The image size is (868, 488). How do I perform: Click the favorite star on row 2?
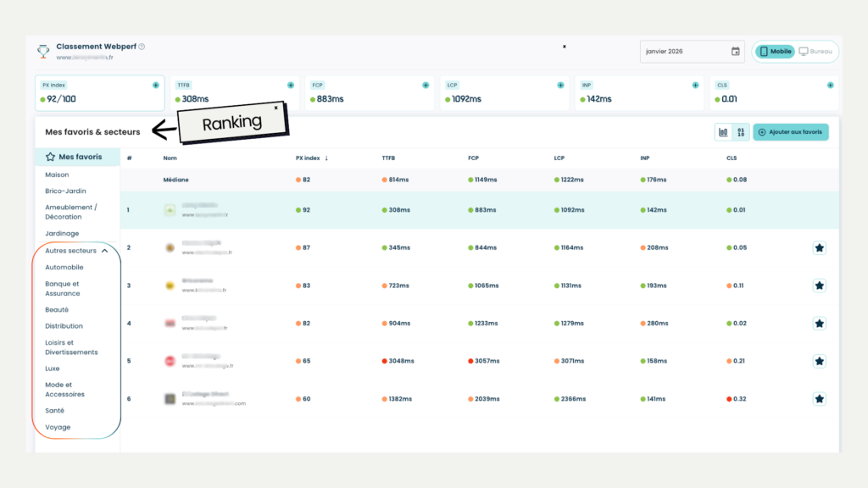click(x=819, y=248)
